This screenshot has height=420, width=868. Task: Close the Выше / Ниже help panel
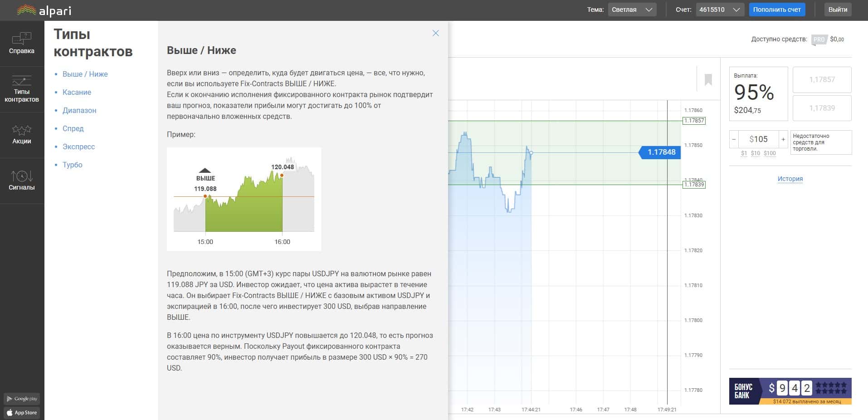(435, 33)
